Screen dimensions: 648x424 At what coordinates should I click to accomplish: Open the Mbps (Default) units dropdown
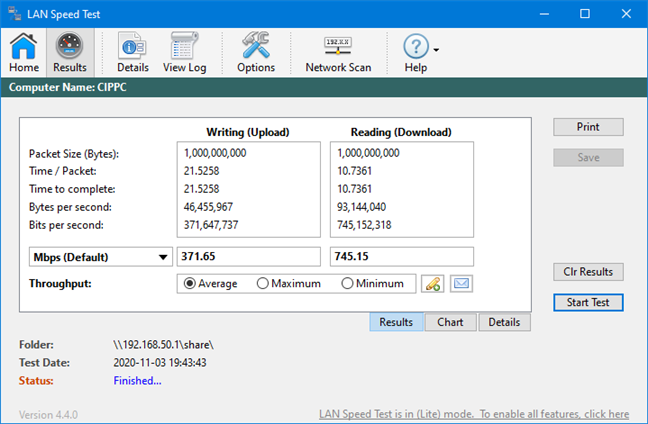tap(100, 257)
